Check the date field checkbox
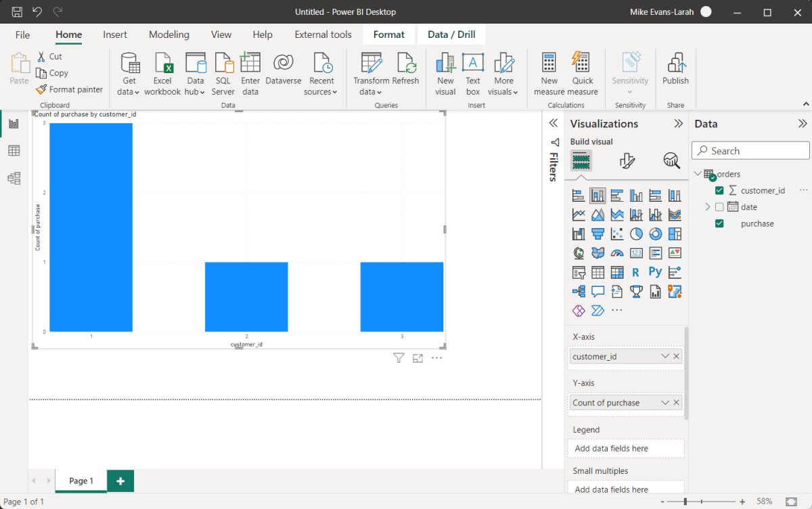 719,207
